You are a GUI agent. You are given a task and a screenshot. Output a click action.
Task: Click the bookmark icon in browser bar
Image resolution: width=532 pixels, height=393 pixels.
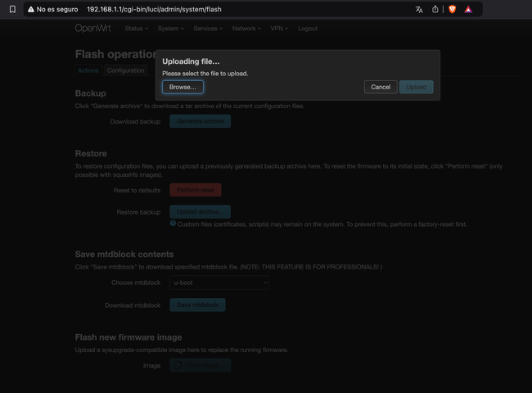coord(12,9)
